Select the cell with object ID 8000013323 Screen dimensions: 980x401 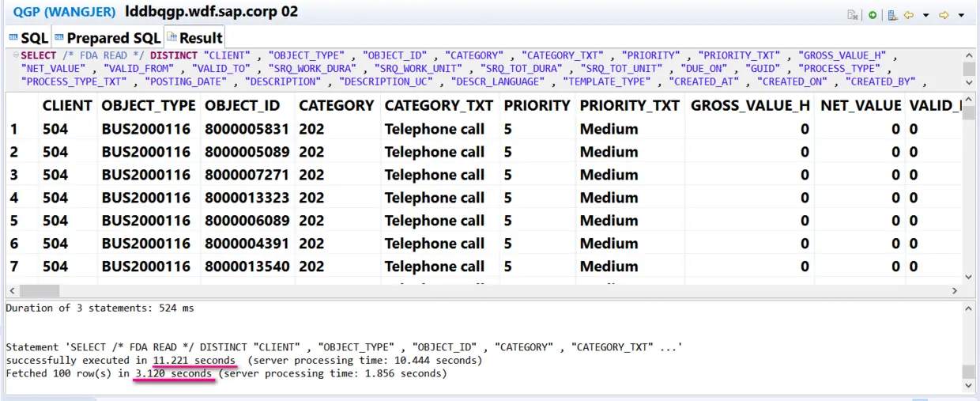click(x=247, y=198)
